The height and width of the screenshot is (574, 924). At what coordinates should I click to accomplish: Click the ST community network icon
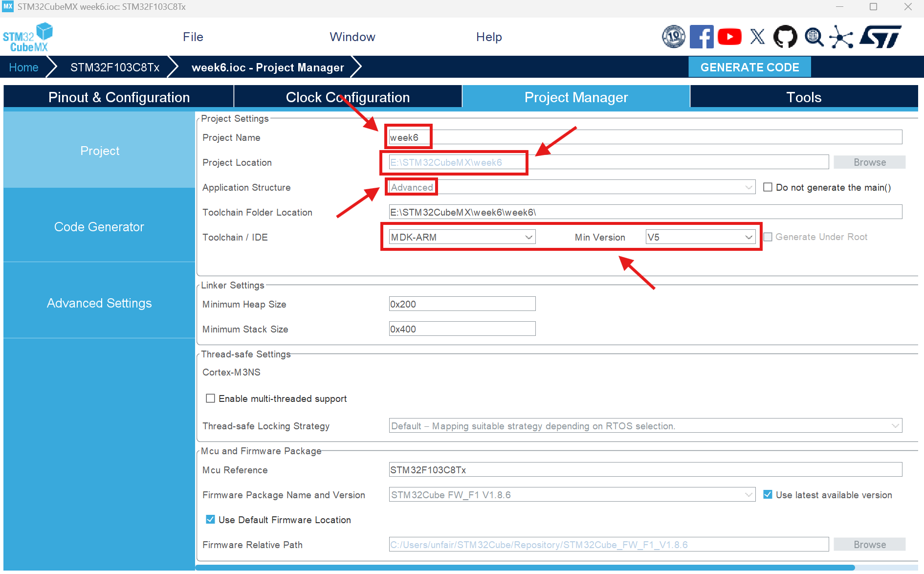[841, 37]
